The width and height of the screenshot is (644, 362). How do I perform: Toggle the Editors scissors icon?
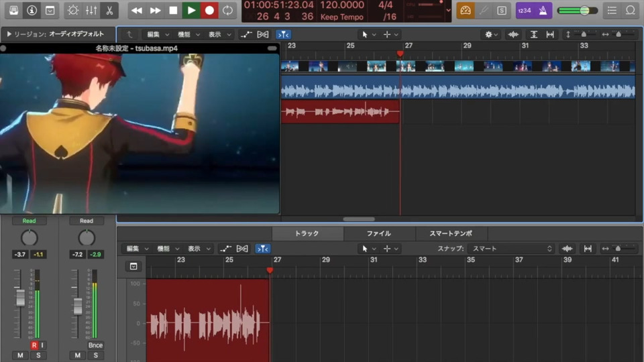(x=109, y=10)
